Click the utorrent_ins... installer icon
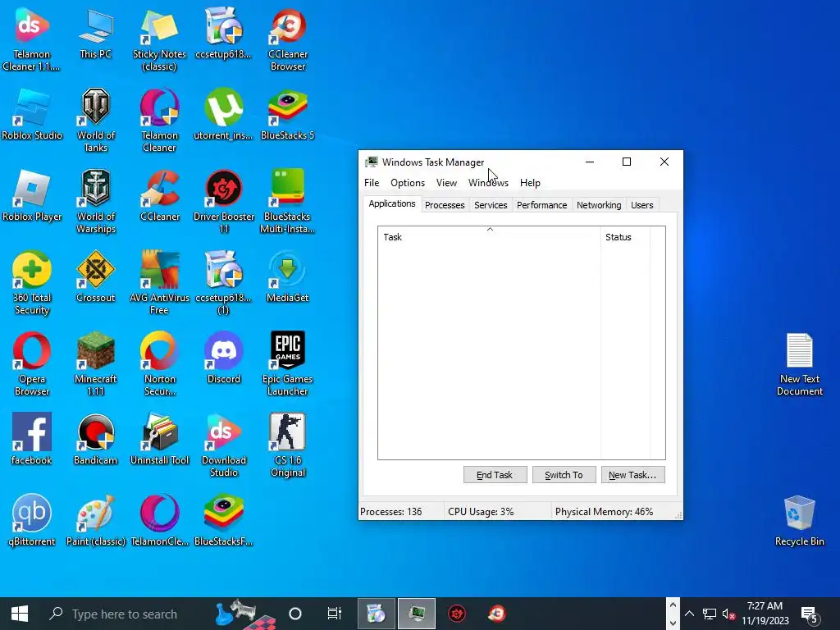The width and height of the screenshot is (840, 630). point(223,114)
